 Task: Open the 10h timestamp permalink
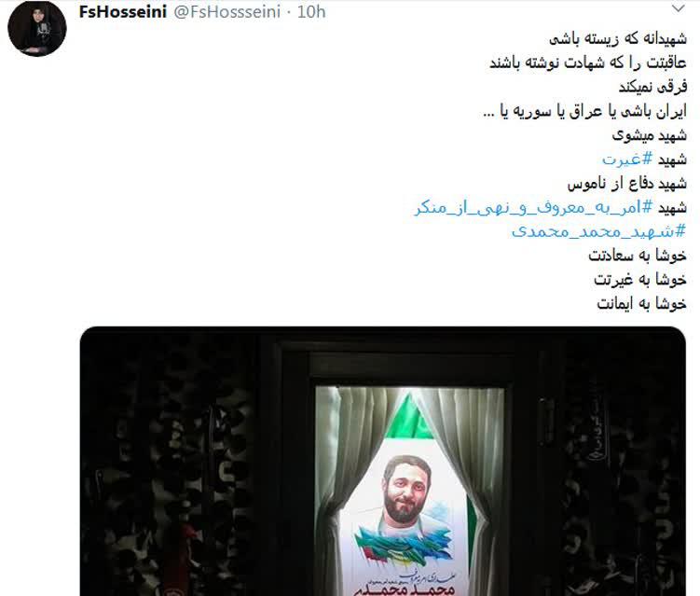click(x=311, y=12)
